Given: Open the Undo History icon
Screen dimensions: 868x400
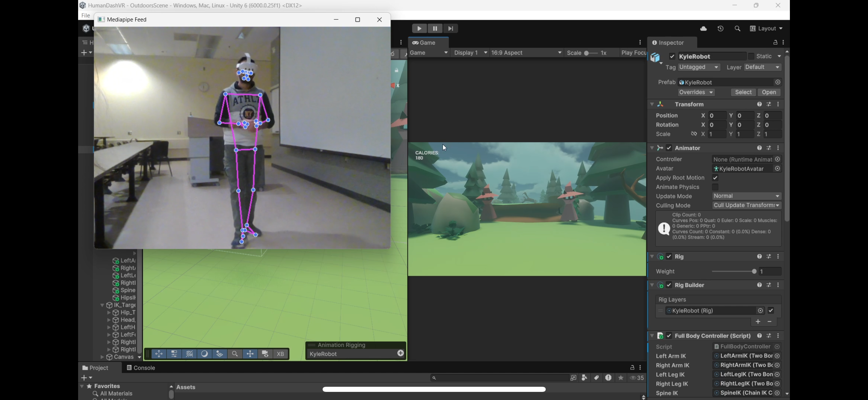Looking at the screenshot, I should 720,29.
